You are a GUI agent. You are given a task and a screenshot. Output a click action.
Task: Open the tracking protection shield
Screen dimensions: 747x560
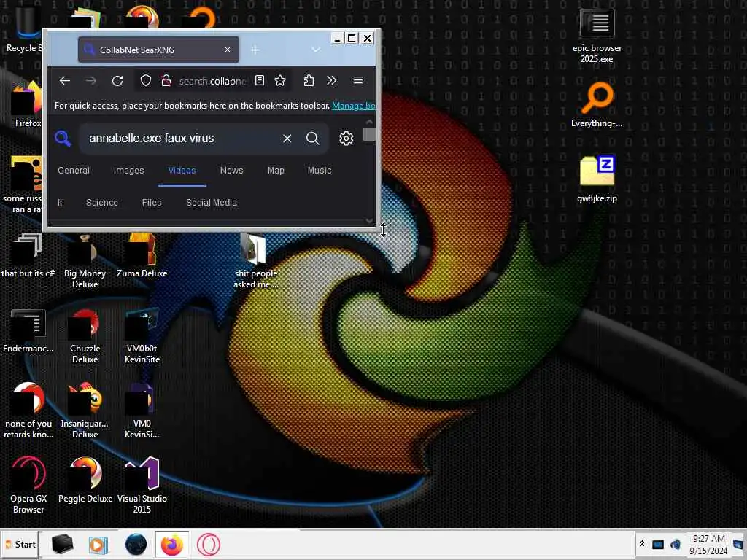click(x=146, y=80)
